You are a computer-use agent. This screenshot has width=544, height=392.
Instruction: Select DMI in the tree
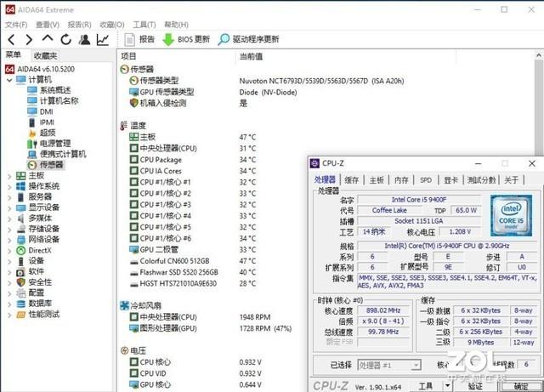click(40, 111)
